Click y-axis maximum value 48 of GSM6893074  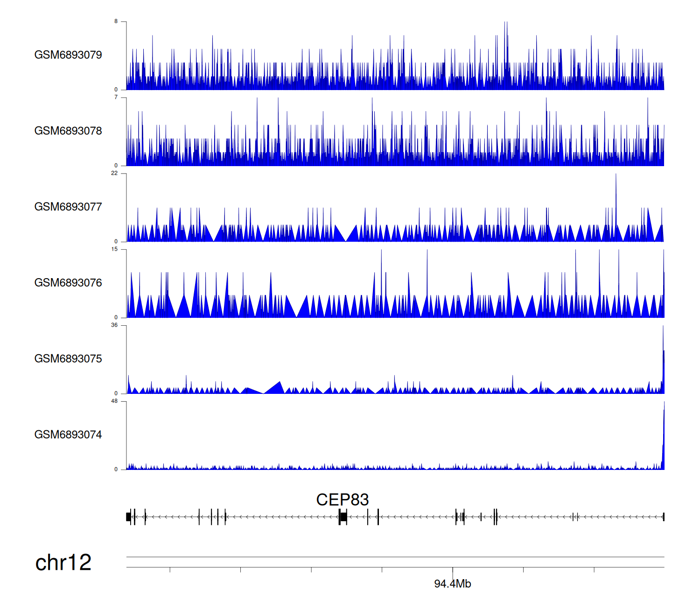point(114,401)
